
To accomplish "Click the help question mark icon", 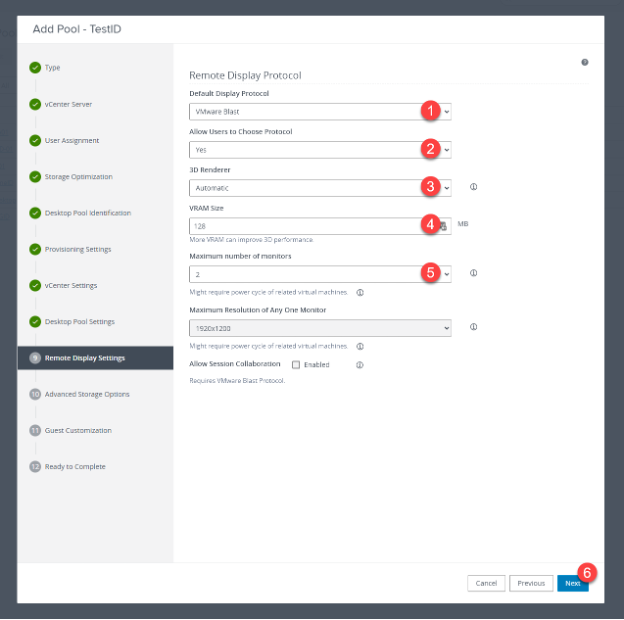I will [x=585, y=62].
